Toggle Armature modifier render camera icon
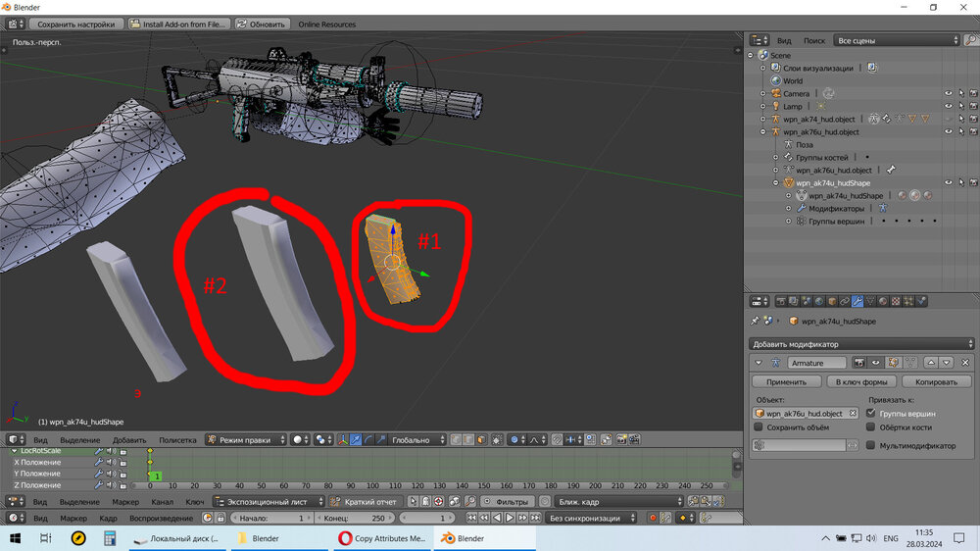The image size is (980, 551). [x=858, y=363]
